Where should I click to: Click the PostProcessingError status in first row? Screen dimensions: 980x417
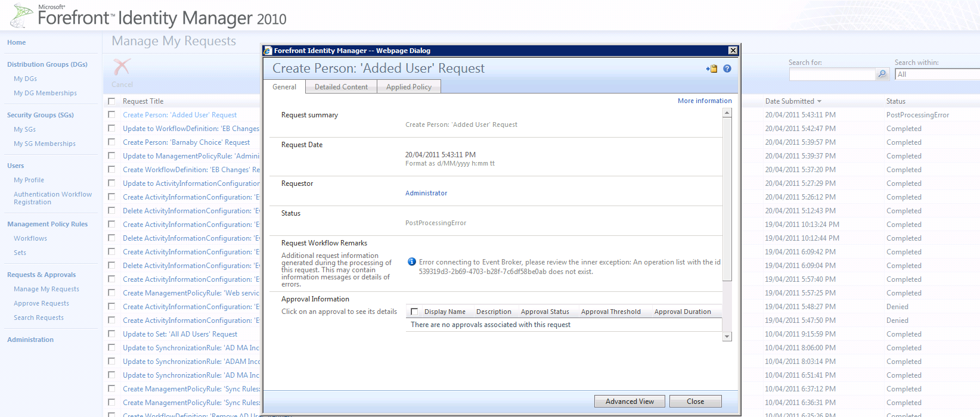click(x=917, y=115)
